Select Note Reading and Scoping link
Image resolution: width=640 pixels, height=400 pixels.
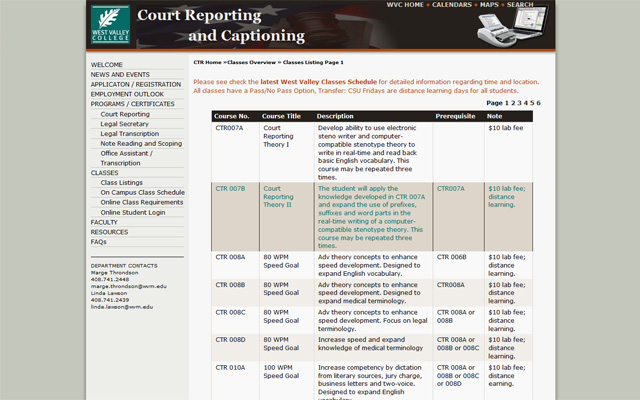[x=141, y=144]
